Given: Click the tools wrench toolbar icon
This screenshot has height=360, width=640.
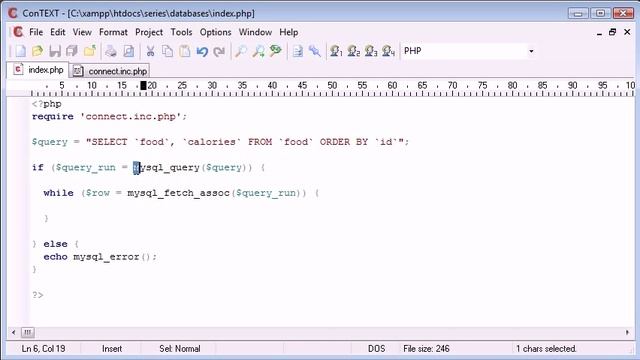Looking at the screenshot, I should point(315,51).
